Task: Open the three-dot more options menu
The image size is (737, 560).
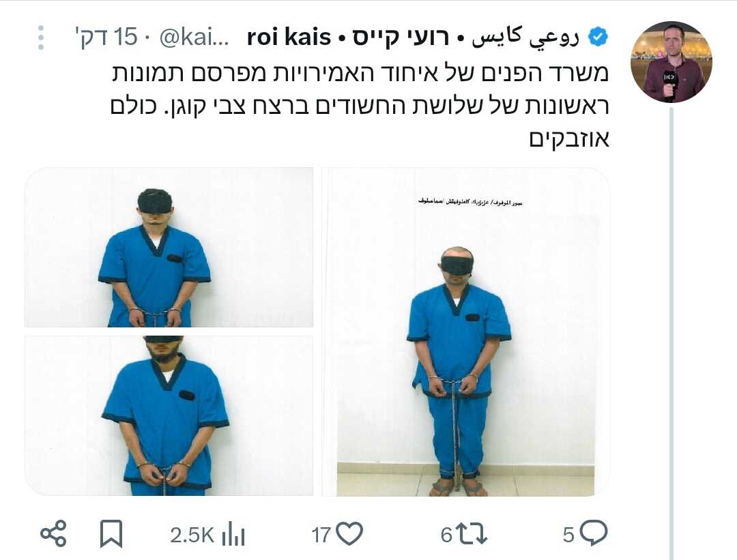Action: click(x=41, y=38)
